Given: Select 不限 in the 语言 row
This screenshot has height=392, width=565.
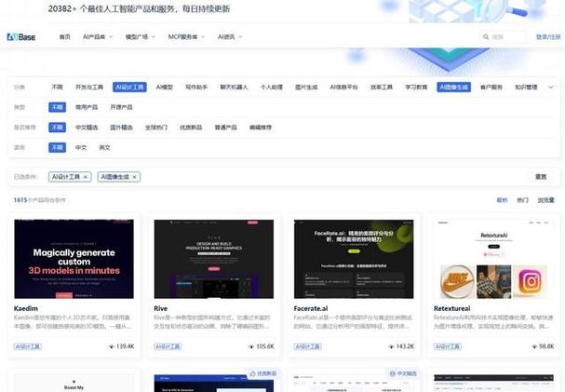Looking at the screenshot, I should (58, 148).
